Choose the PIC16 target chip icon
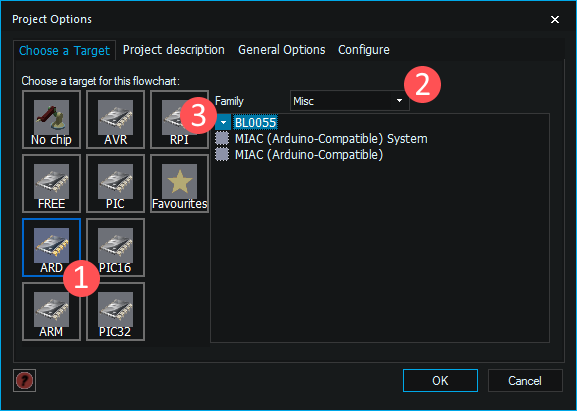577x411 pixels. click(x=116, y=247)
